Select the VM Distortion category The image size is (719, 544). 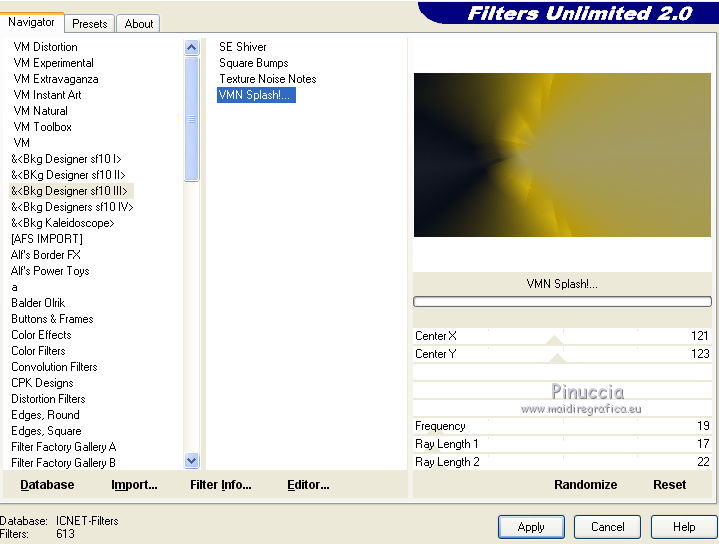pyautogui.click(x=45, y=47)
